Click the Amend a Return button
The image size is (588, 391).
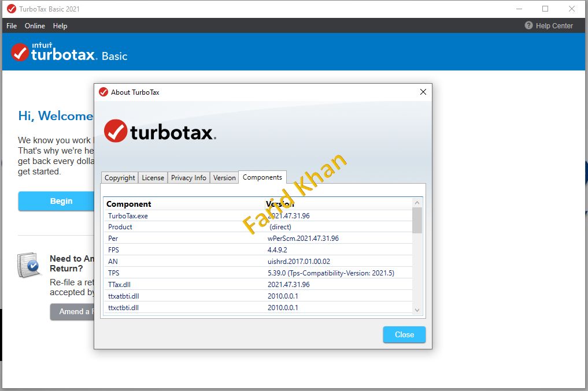click(x=72, y=312)
